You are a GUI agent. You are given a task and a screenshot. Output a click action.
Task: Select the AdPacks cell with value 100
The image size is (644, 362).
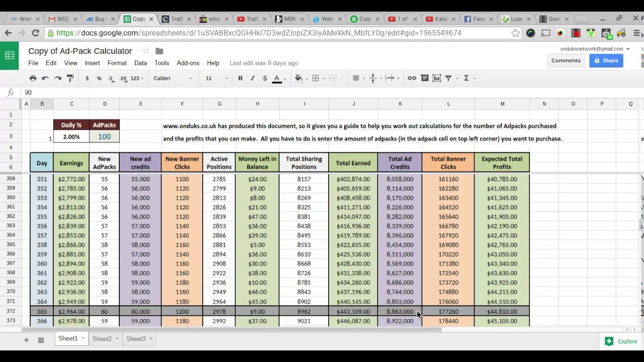click(105, 137)
